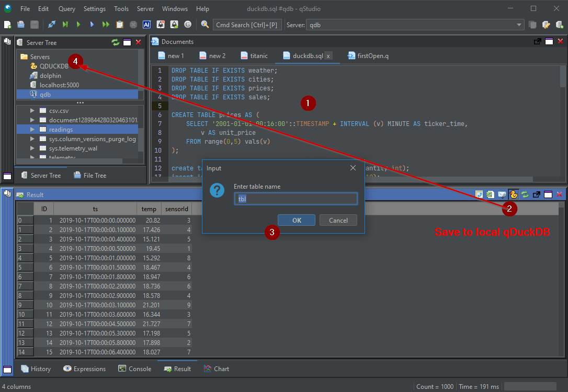Image resolution: width=568 pixels, height=392 pixels.
Task: Click the green play-to-bar run icon
Action: coord(65,25)
